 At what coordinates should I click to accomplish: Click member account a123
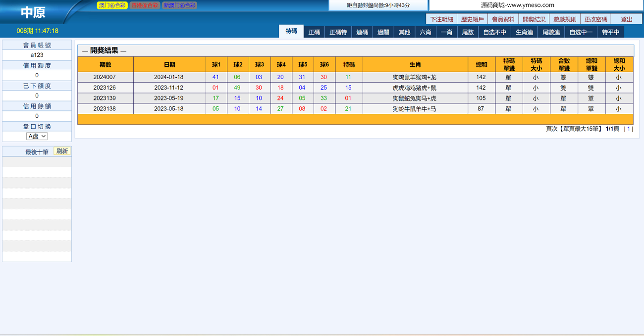coord(37,55)
